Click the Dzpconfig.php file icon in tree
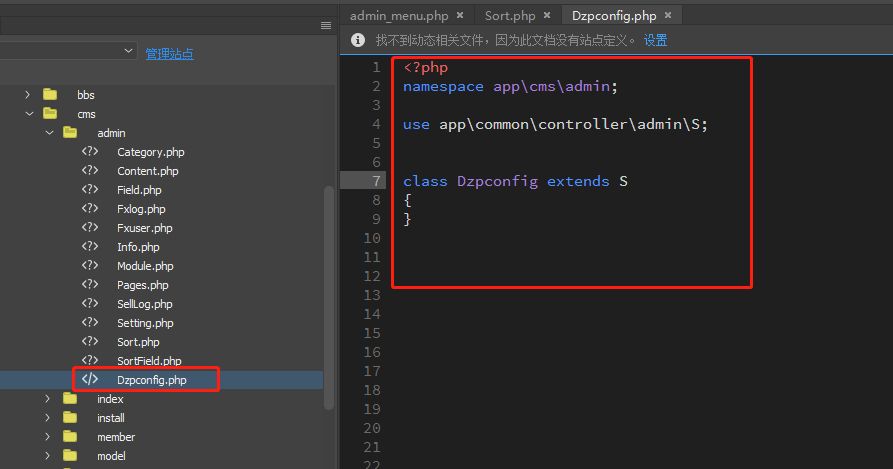This screenshot has height=469, width=893. coord(90,380)
